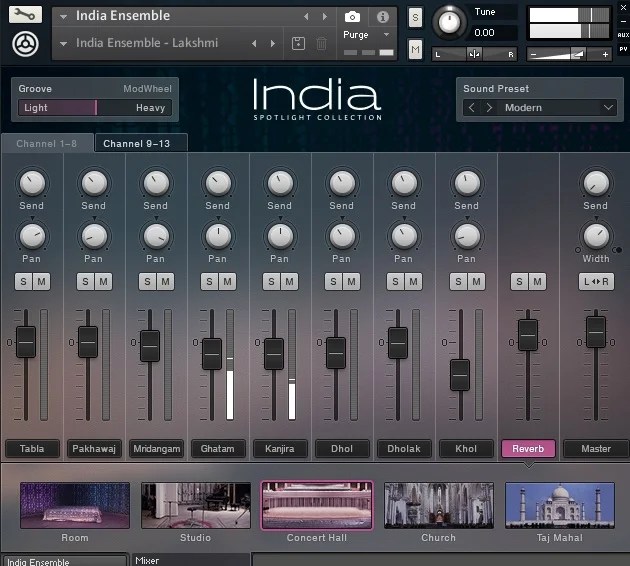Screen dimensions: 630x566
Task: Select the previous instrument arrow beside India Ensemble
Action: click(306, 16)
